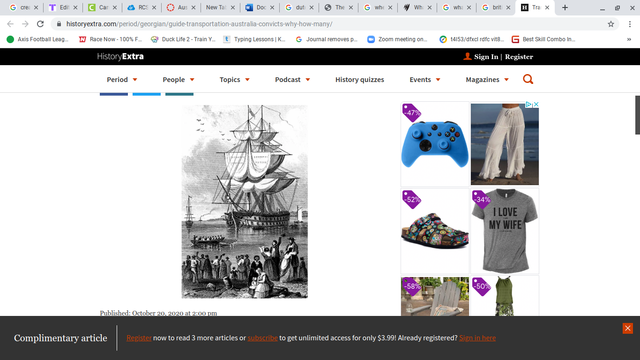Click the browser back arrow
The height and width of the screenshot is (360, 640).
click(x=10, y=24)
